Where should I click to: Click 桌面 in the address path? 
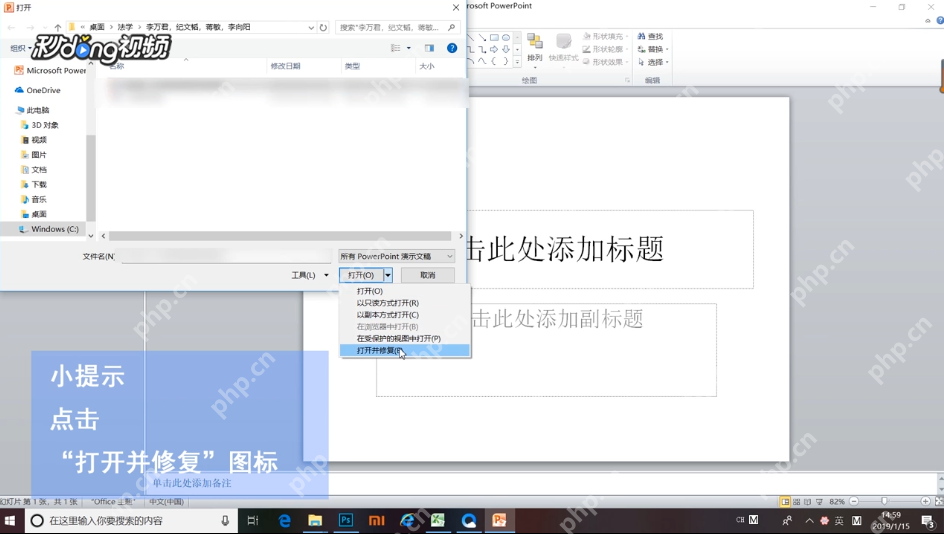click(x=97, y=27)
